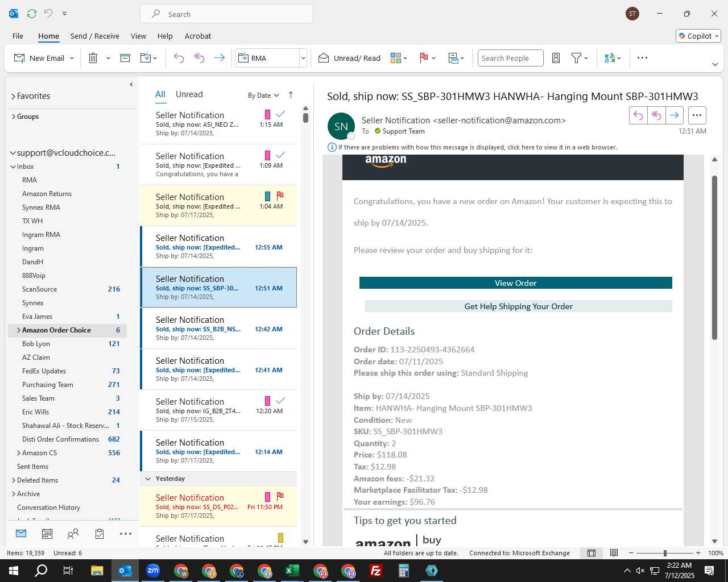Expand the ribbon with the chevron at right
This screenshot has width=728, height=582.
[x=715, y=64]
